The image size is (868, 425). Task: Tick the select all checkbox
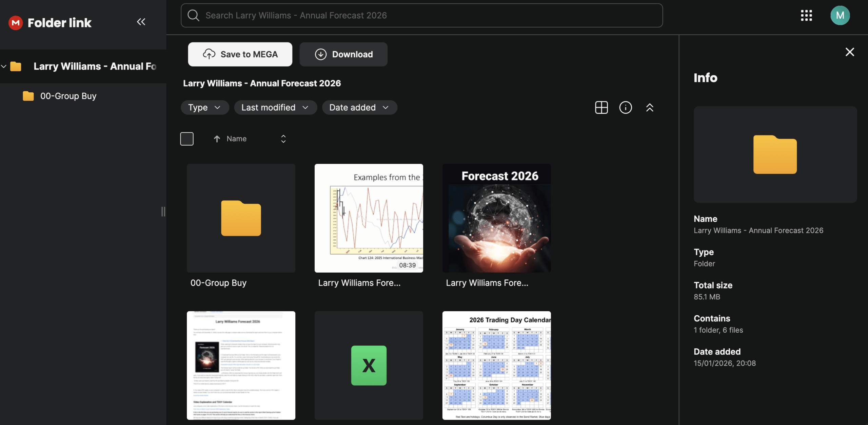(187, 139)
